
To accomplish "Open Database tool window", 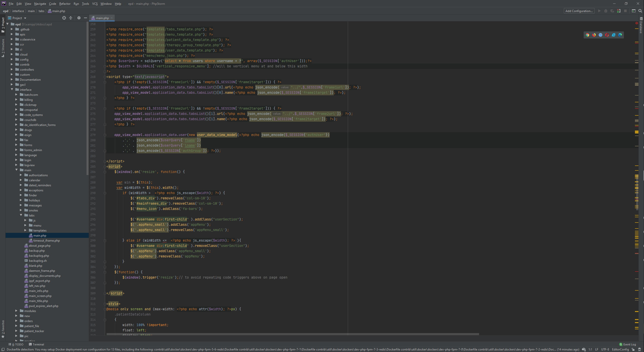I will click(641, 25).
